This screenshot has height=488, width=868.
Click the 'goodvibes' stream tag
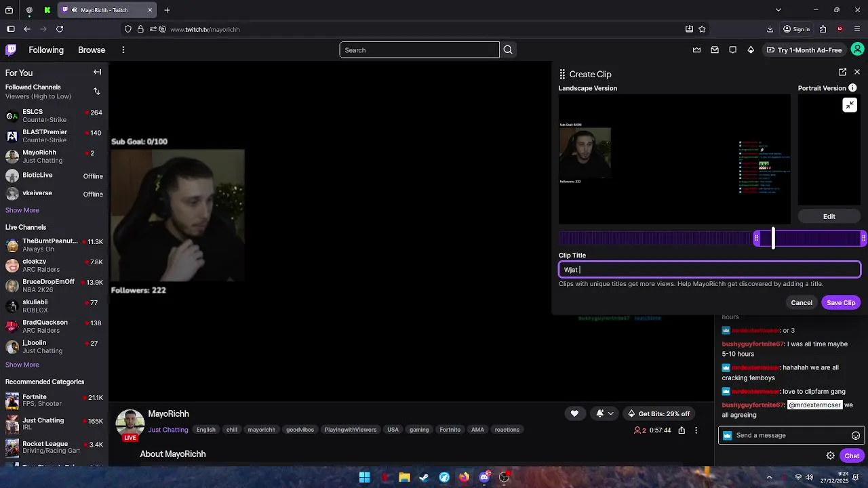coord(300,430)
